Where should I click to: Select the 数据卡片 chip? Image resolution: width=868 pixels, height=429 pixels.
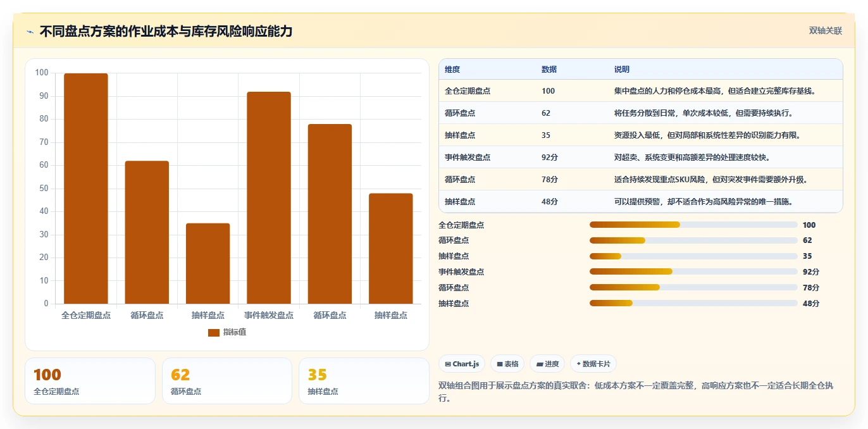click(593, 364)
